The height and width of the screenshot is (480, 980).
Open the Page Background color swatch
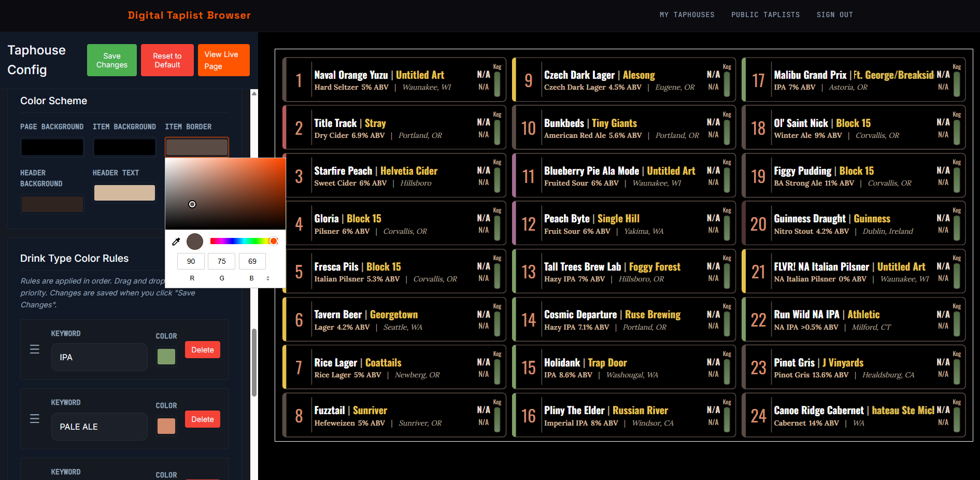tap(52, 147)
